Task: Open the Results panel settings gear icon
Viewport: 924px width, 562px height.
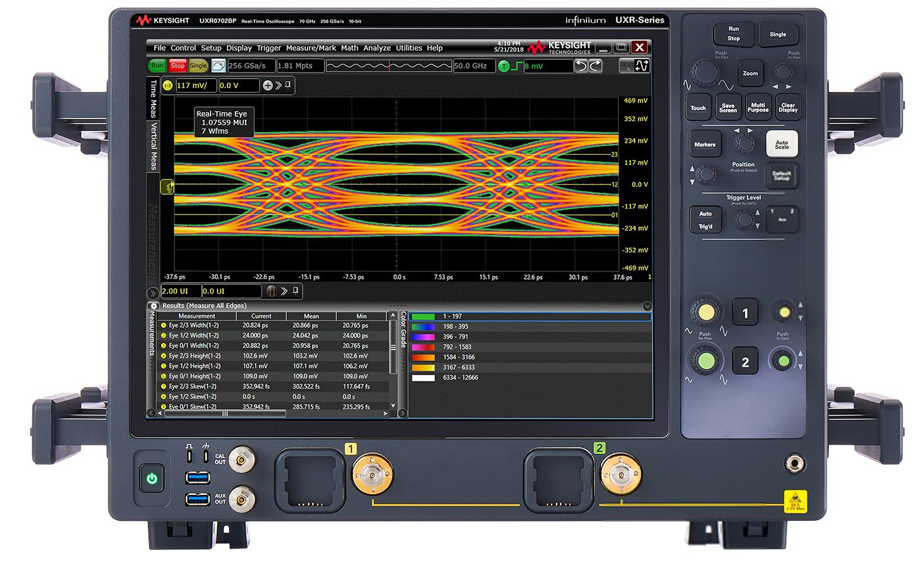Action: click(154, 305)
